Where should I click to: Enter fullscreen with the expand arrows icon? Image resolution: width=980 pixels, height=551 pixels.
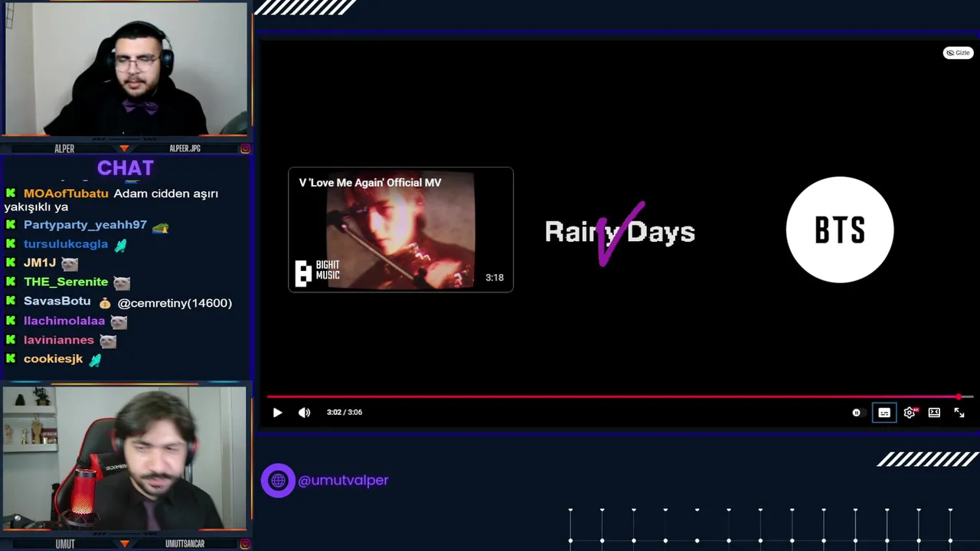point(959,412)
